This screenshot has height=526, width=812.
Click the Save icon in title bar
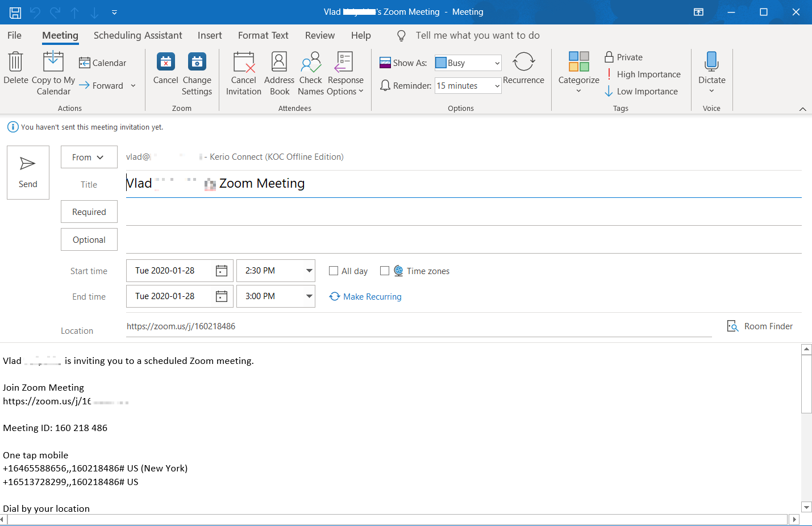(x=15, y=12)
